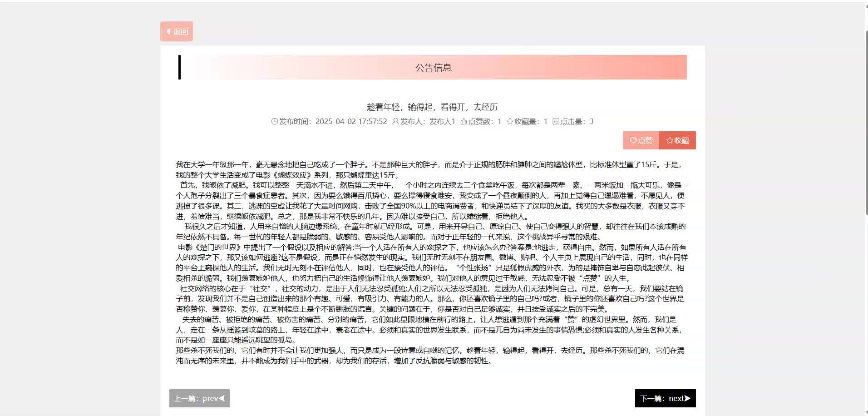Click the person icon beside 发布人
Image resolution: width=868 pixels, height=416 pixels.
[x=395, y=122]
